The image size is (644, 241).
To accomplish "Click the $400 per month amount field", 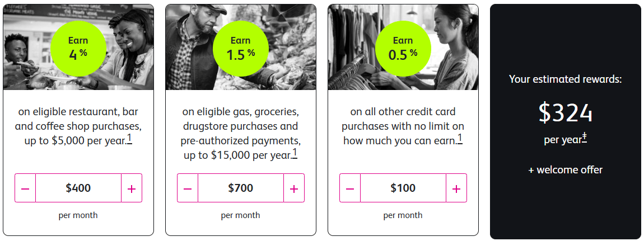I will (x=78, y=188).
